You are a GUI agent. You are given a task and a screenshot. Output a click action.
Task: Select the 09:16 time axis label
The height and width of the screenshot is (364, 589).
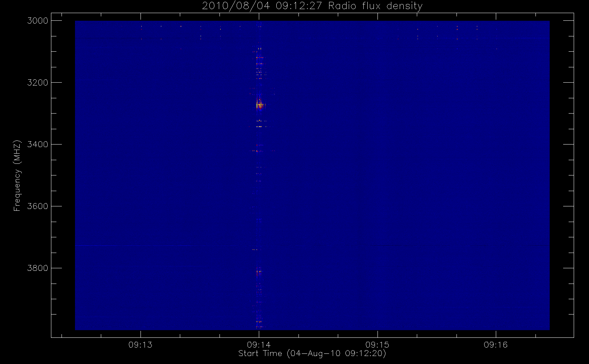(x=496, y=345)
